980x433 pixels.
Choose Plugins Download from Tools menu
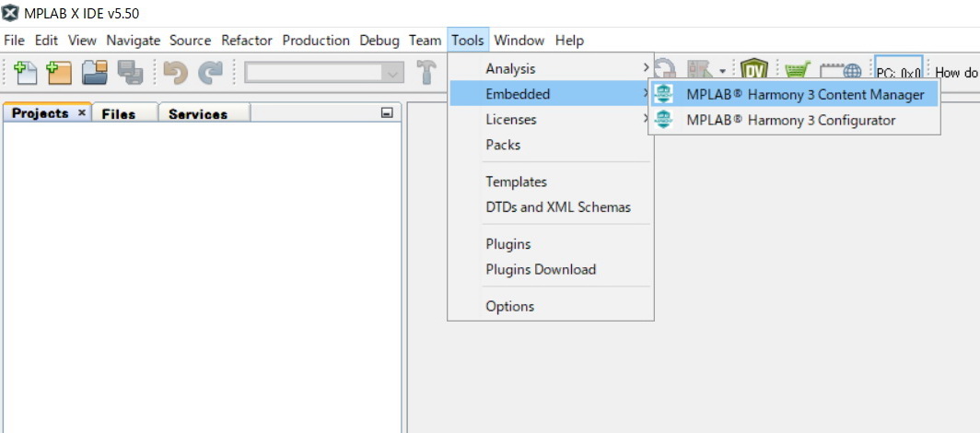[541, 269]
